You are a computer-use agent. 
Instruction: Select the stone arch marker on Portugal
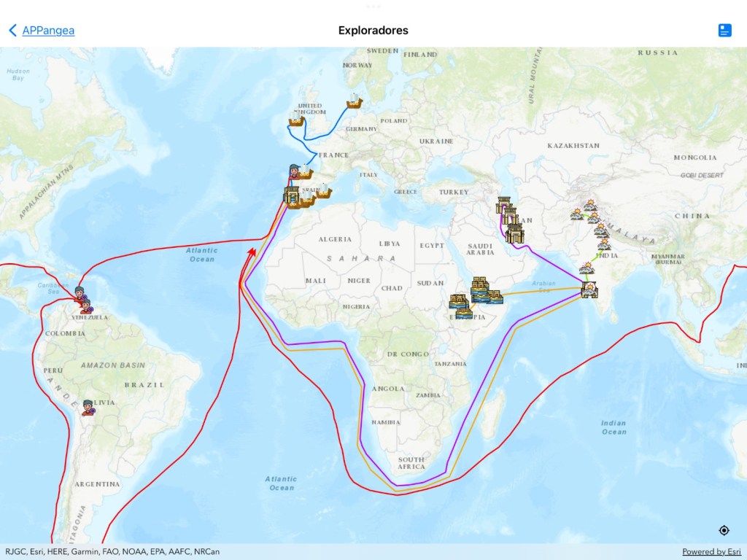pyautogui.click(x=291, y=195)
